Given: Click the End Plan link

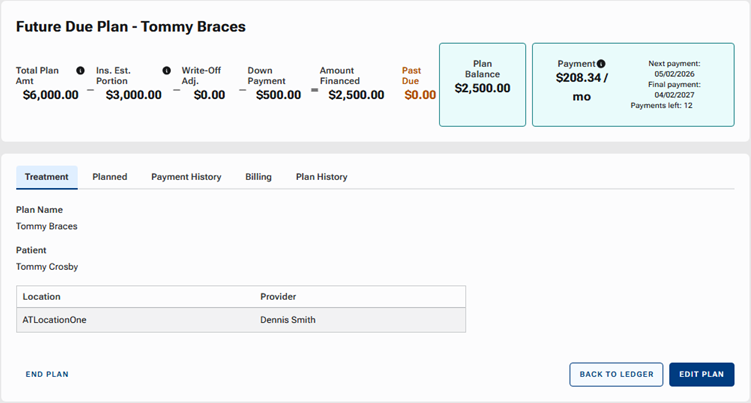Looking at the screenshot, I should pos(47,374).
